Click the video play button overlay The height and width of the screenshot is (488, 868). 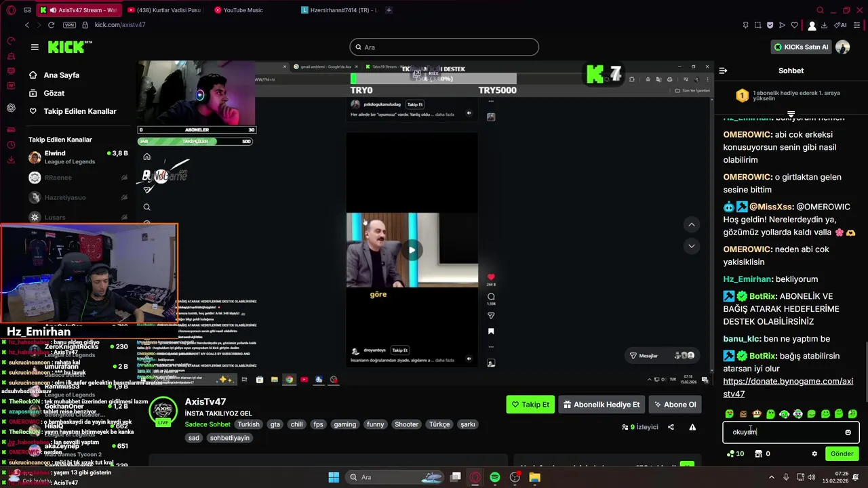(x=412, y=250)
